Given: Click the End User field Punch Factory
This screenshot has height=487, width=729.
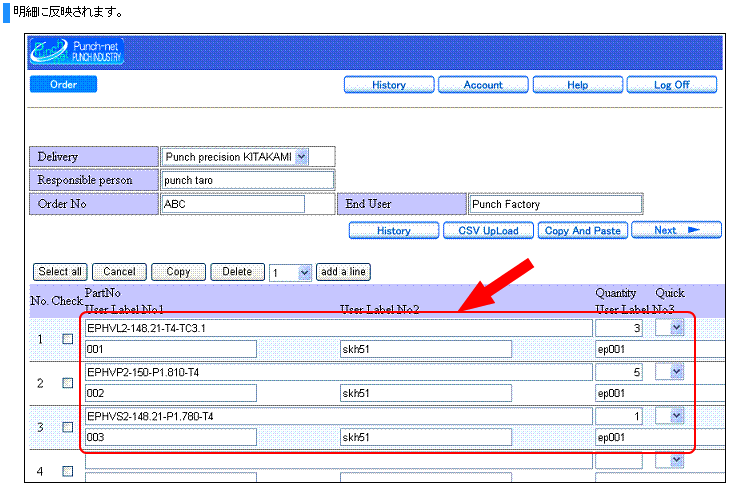Looking at the screenshot, I should [x=556, y=204].
